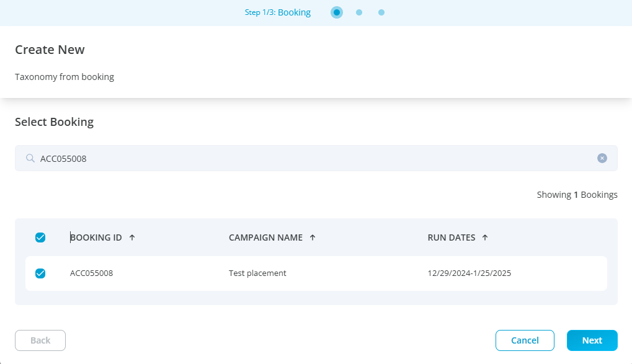Click the Test placement campaign name
The width and height of the screenshot is (632, 364).
[257, 273]
